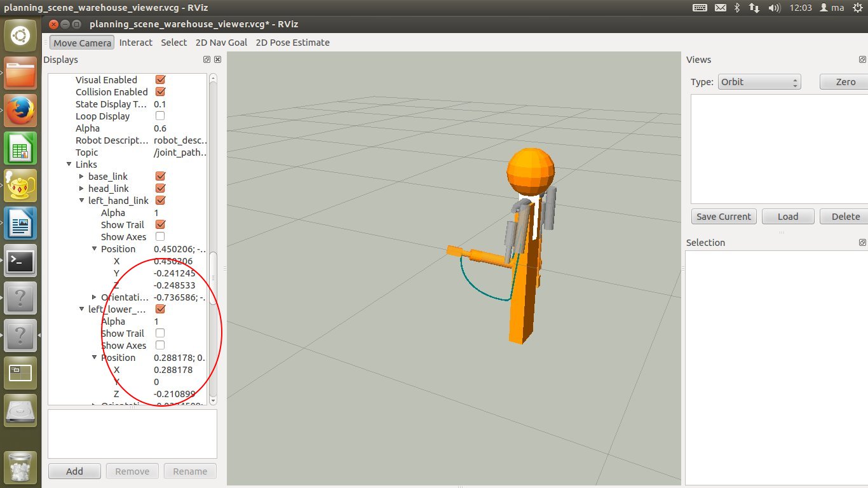
Task: Uncheck the left_hand_link checkbox
Action: click(x=160, y=200)
